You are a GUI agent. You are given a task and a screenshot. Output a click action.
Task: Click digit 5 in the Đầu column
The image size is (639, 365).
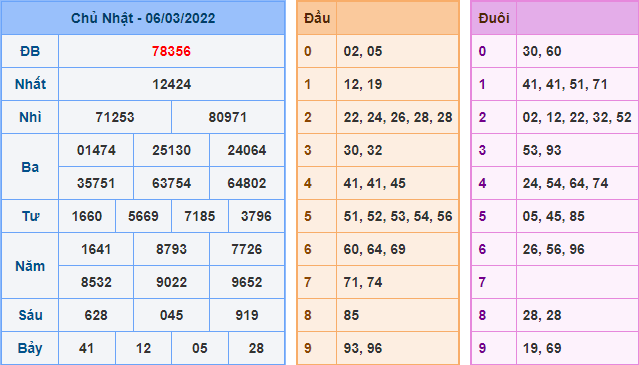tap(308, 216)
